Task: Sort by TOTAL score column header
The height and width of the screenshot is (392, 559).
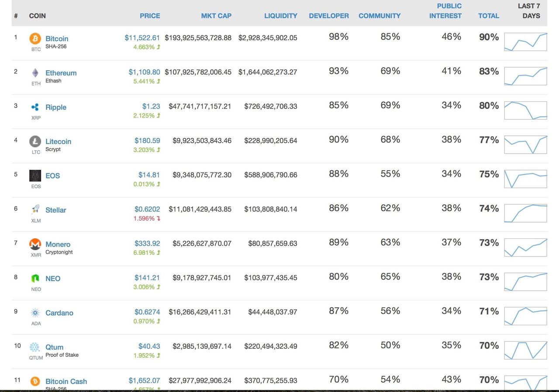Action: [489, 16]
